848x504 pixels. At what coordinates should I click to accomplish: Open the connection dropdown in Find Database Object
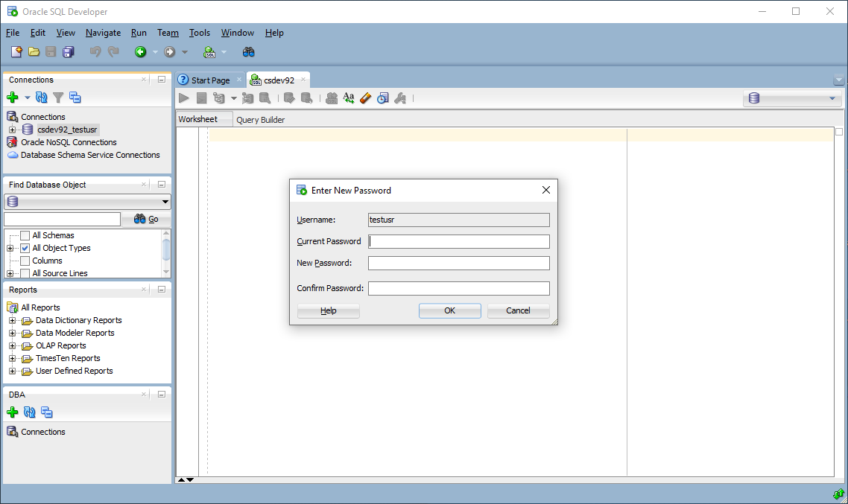pos(165,202)
